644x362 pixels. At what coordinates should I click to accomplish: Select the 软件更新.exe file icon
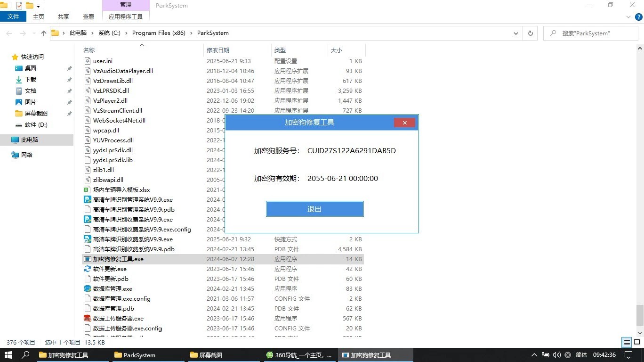pos(87,269)
